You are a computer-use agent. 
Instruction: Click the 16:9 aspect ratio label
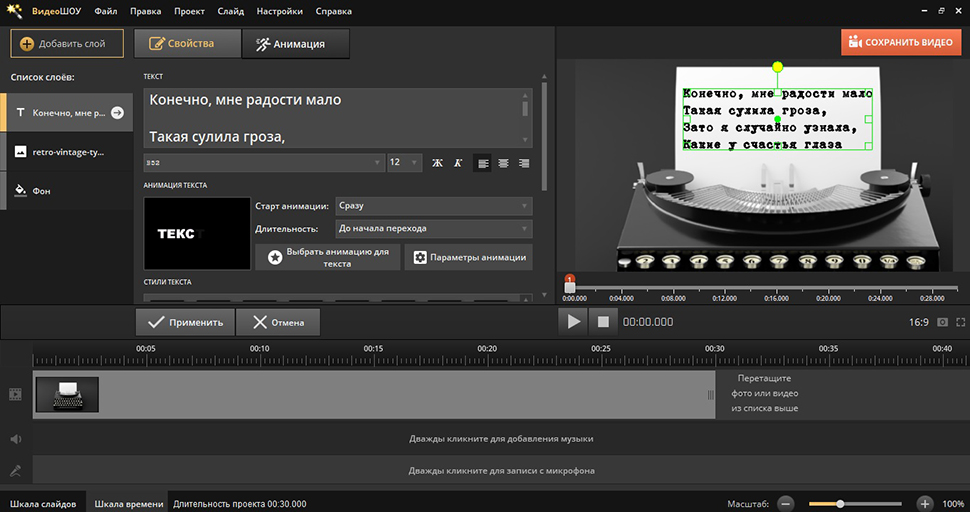[x=919, y=322]
